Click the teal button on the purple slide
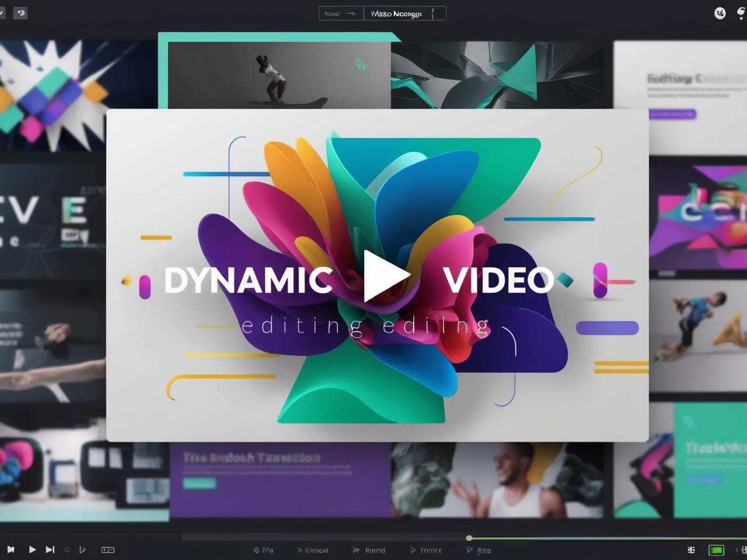The image size is (747, 560). 200,483
